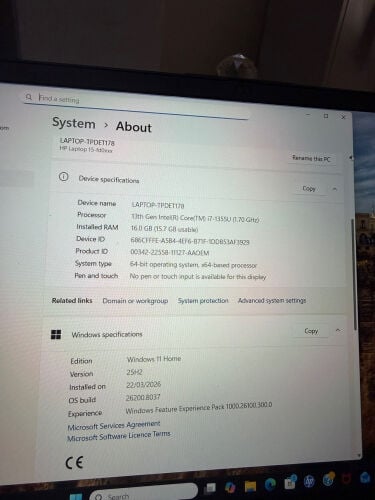Open Microsoft Software Licence Terms link

[119, 436]
